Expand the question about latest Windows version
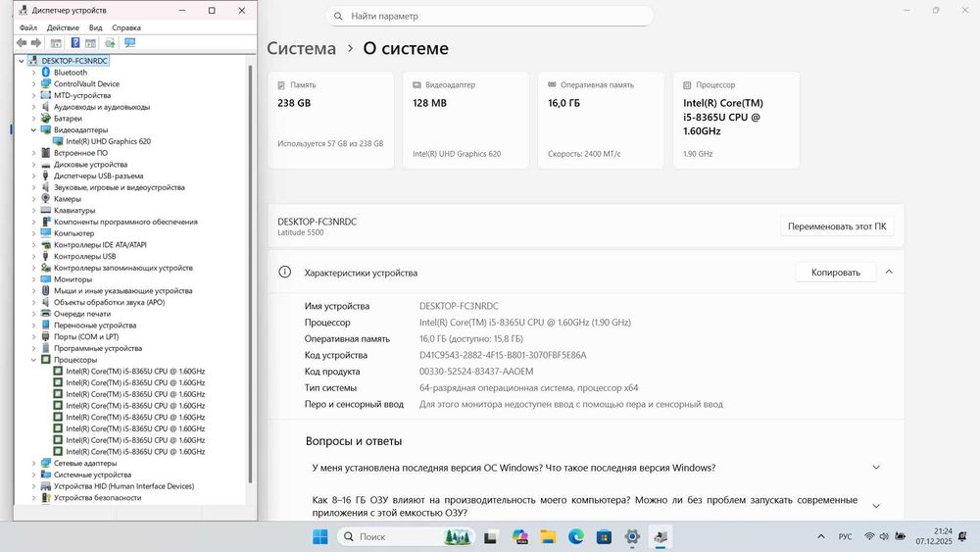 (x=876, y=468)
